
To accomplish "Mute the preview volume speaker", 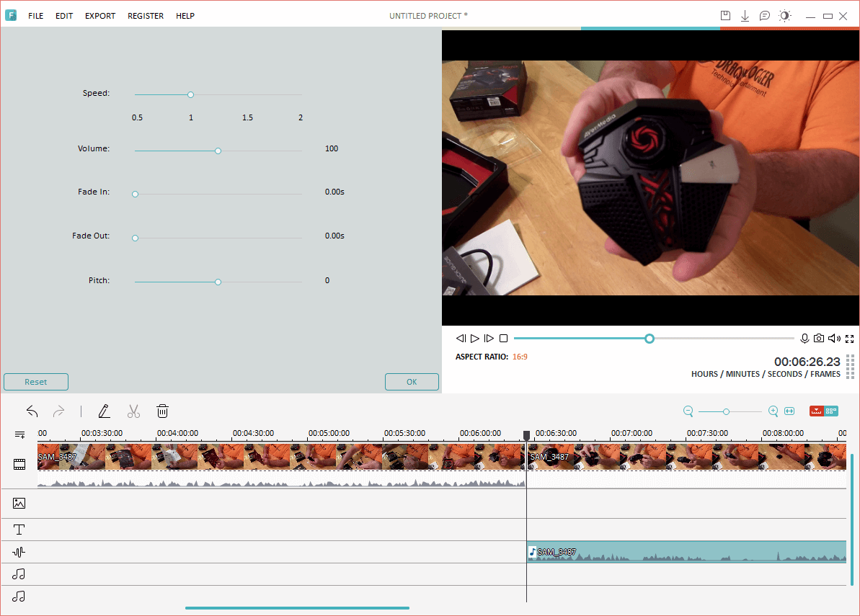I will tap(834, 339).
